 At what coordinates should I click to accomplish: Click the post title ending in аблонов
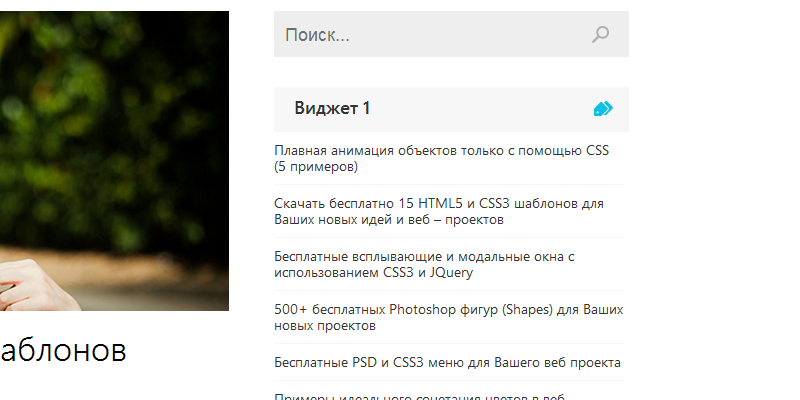[63, 350]
